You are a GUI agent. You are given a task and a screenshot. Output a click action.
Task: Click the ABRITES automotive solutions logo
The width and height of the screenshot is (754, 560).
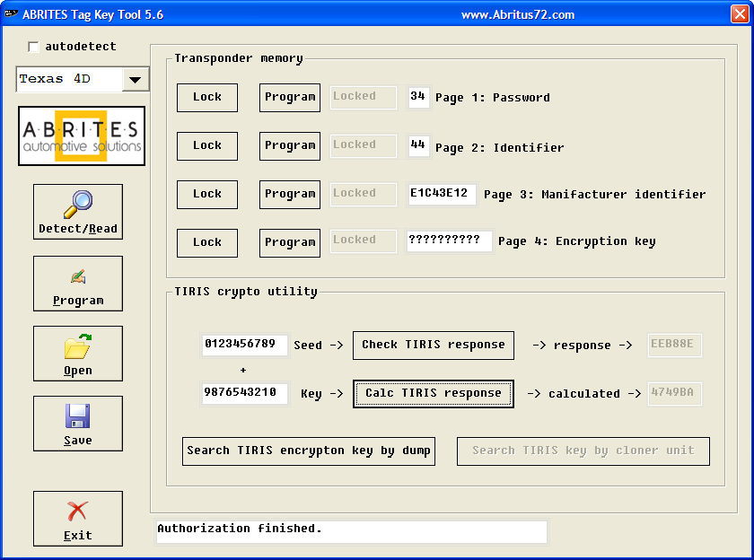[x=82, y=136]
